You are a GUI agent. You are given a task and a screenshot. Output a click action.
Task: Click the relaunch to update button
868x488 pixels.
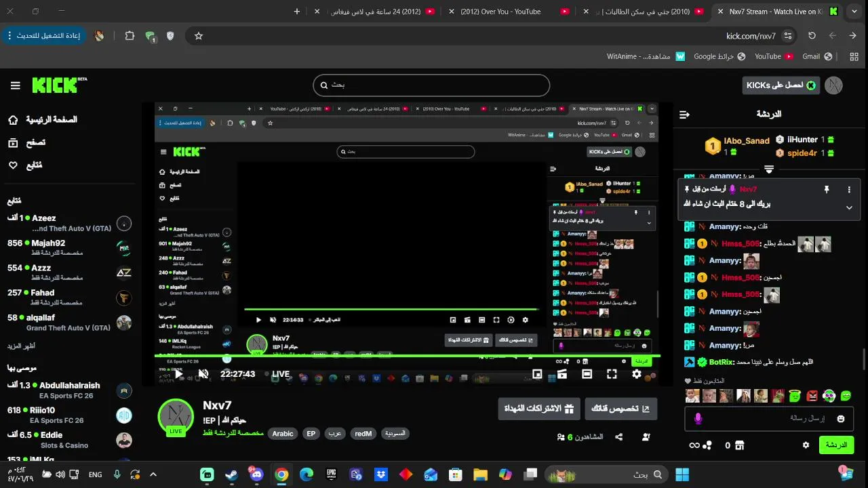(x=45, y=36)
